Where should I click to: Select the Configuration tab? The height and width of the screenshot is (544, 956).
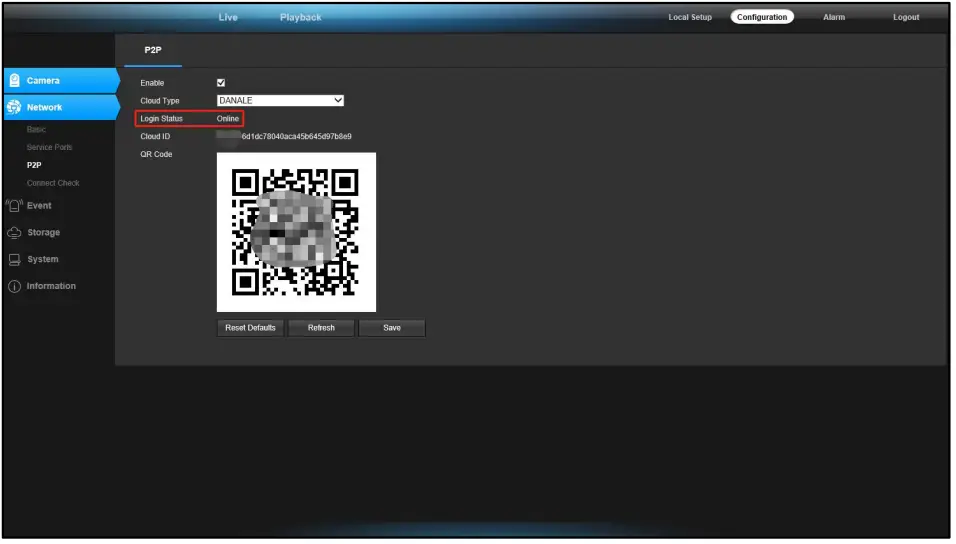coord(762,17)
